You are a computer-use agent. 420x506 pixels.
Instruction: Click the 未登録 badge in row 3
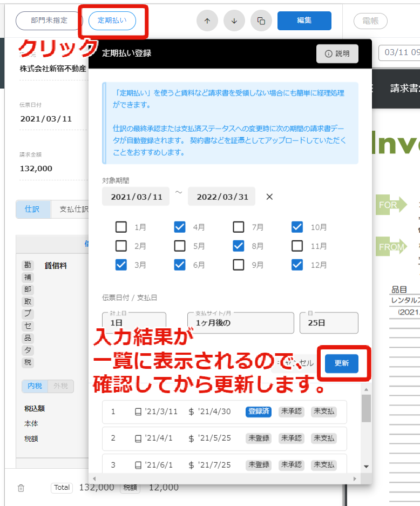tap(259, 465)
